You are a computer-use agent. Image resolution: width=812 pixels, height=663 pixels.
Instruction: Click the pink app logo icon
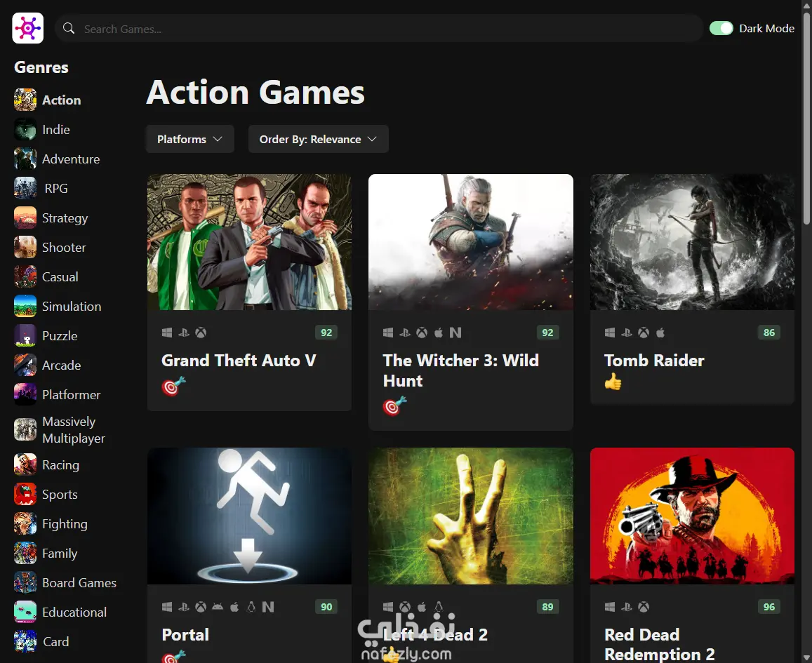(28, 28)
